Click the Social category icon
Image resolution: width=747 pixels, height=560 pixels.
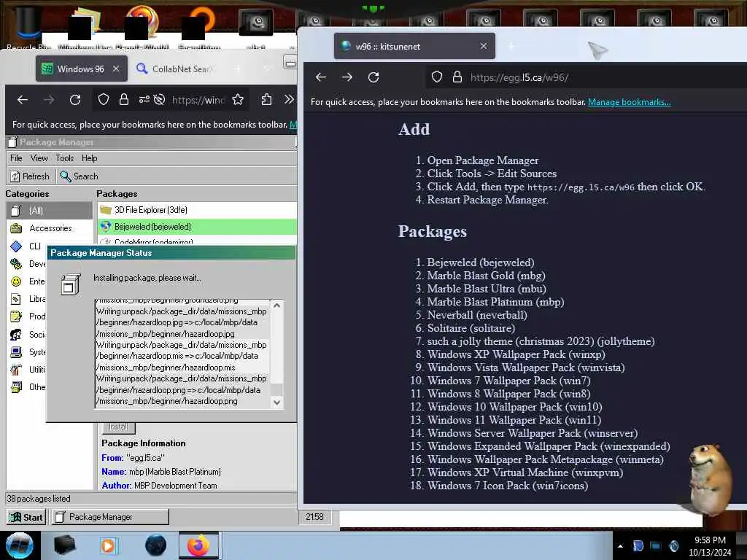click(16, 334)
